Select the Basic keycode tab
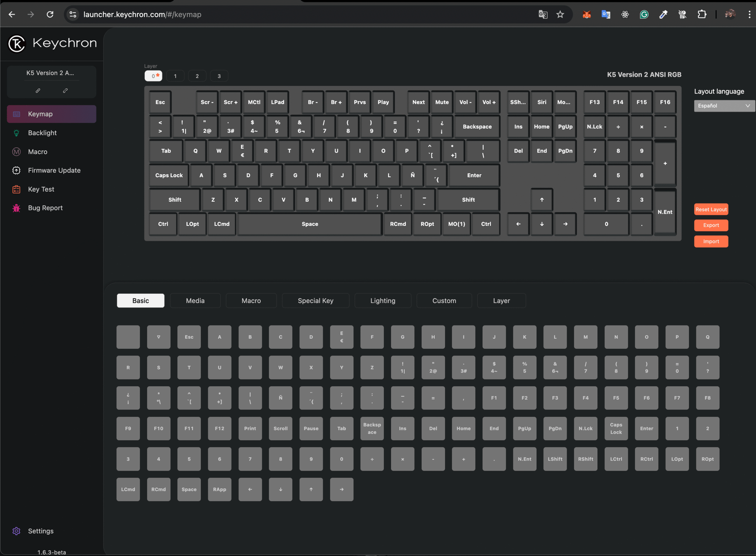 pos(141,300)
